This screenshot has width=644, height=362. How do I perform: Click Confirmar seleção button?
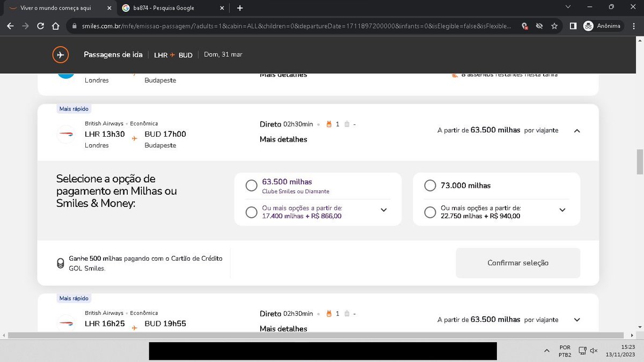[x=518, y=263]
